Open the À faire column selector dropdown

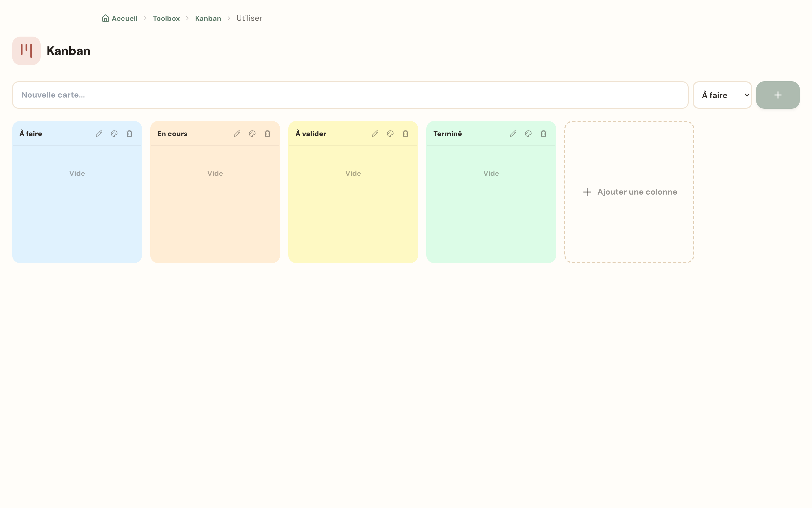[722, 95]
